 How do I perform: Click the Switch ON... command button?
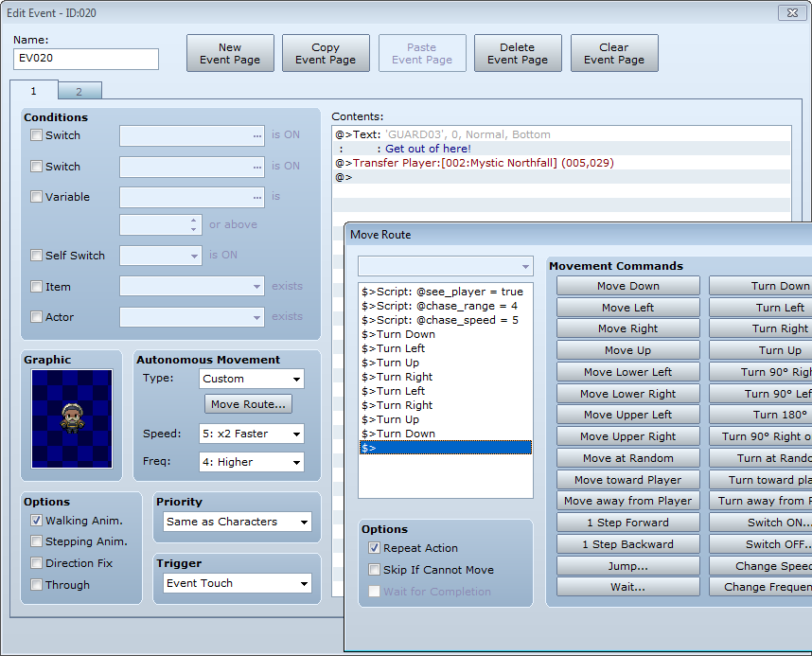761,523
